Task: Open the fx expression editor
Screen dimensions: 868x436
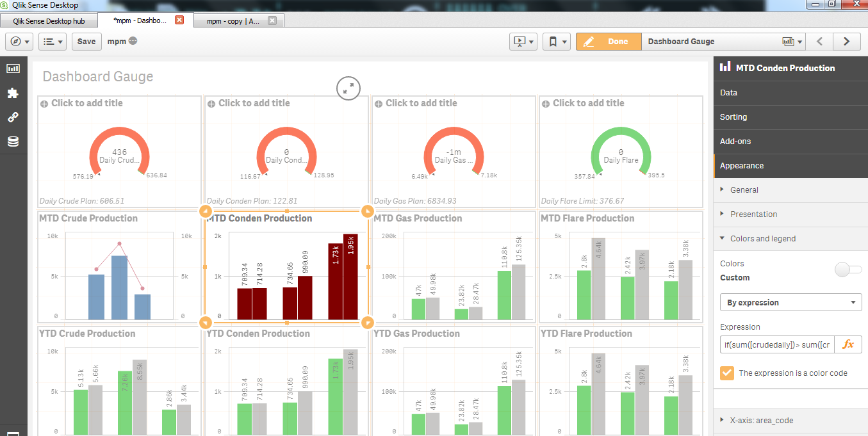Action: (x=848, y=344)
